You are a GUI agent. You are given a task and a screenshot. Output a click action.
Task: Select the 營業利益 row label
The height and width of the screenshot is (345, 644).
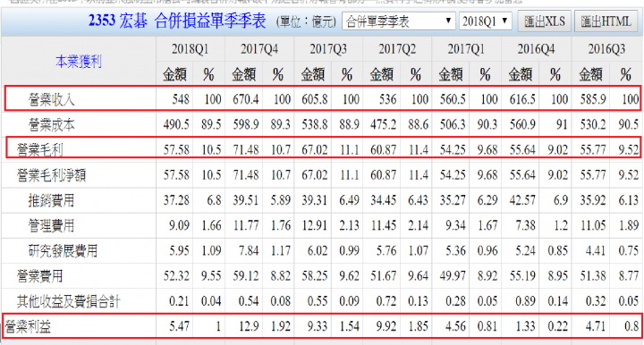click(28, 326)
